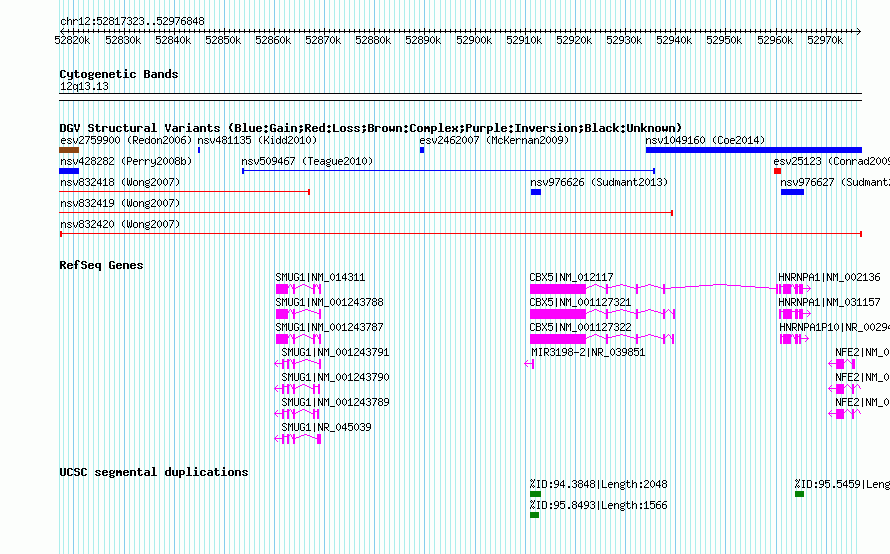Select the SMUG1|NM_001243789 transcript label
This screenshot has width=890, height=554.
tap(335, 402)
